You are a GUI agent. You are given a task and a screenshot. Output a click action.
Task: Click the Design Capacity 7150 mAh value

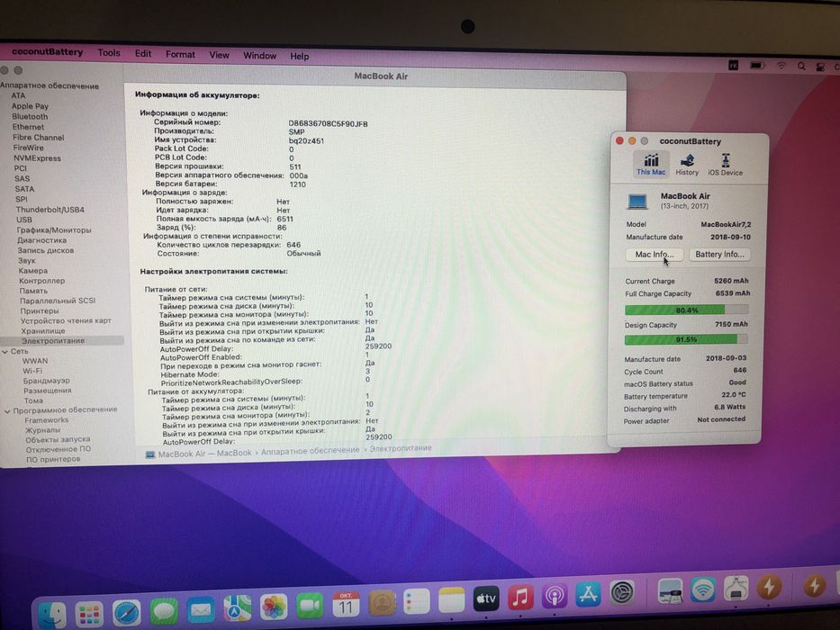731,324
